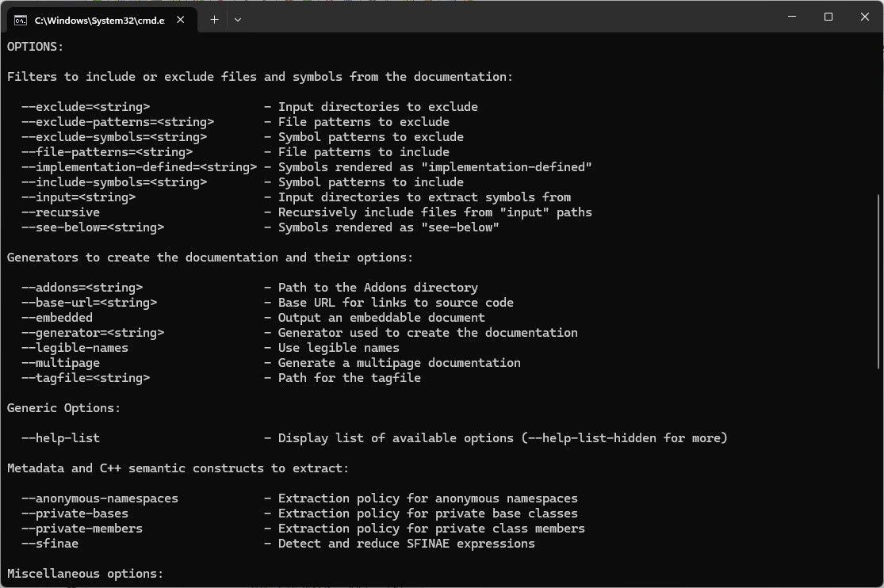
Task: Click the "Miscellaneous options:" heading text
Action: [x=86, y=574]
